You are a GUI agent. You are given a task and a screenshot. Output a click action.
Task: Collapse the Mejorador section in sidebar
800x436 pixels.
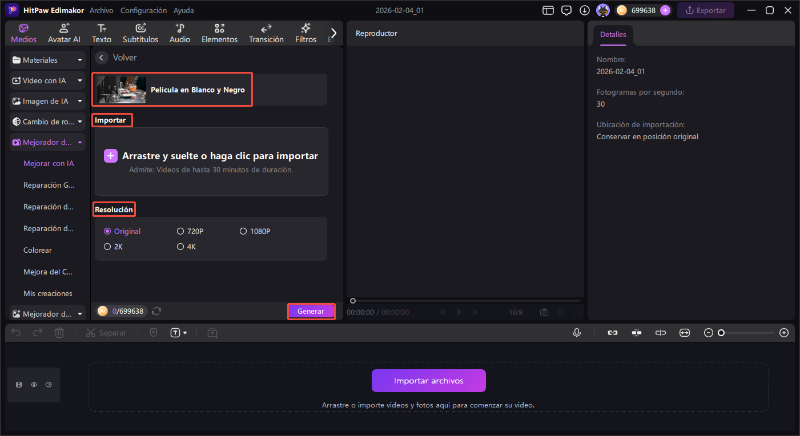[x=79, y=142]
